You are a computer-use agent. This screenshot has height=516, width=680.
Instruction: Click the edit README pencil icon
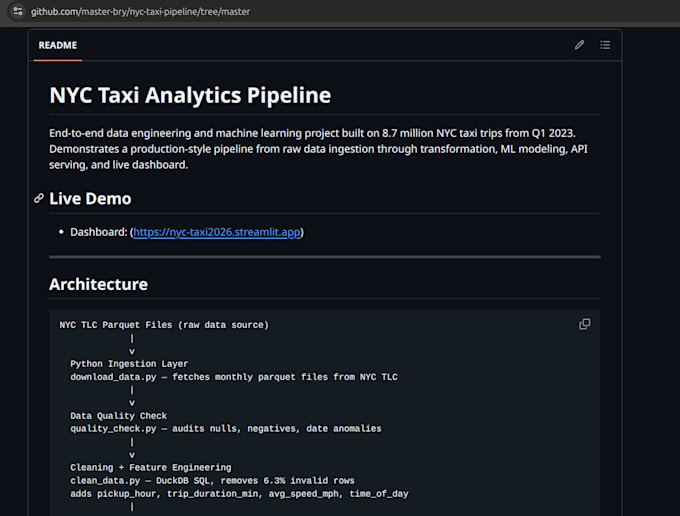pos(579,45)
